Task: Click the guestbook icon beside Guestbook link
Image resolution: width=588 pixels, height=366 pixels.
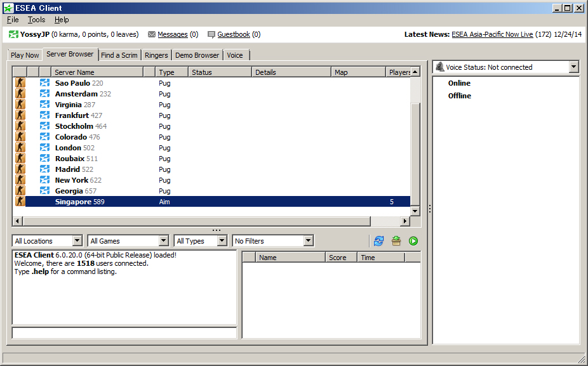Action: 211,34
